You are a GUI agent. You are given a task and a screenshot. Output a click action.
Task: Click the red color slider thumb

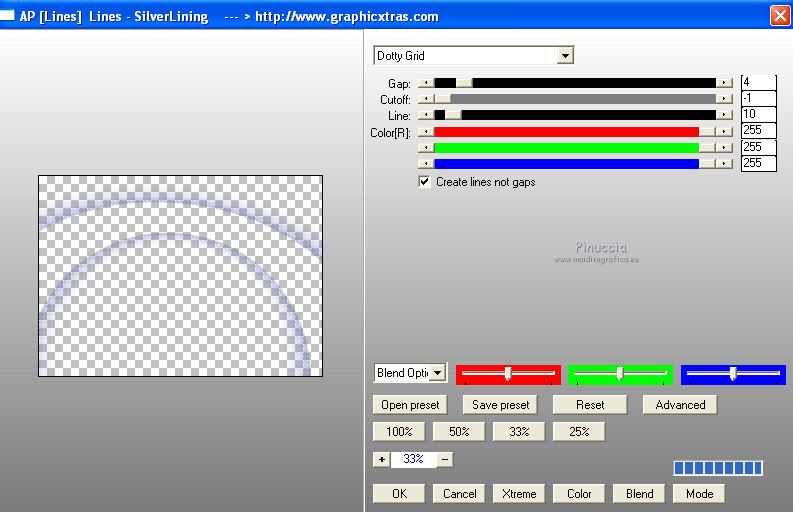(708, 132)
